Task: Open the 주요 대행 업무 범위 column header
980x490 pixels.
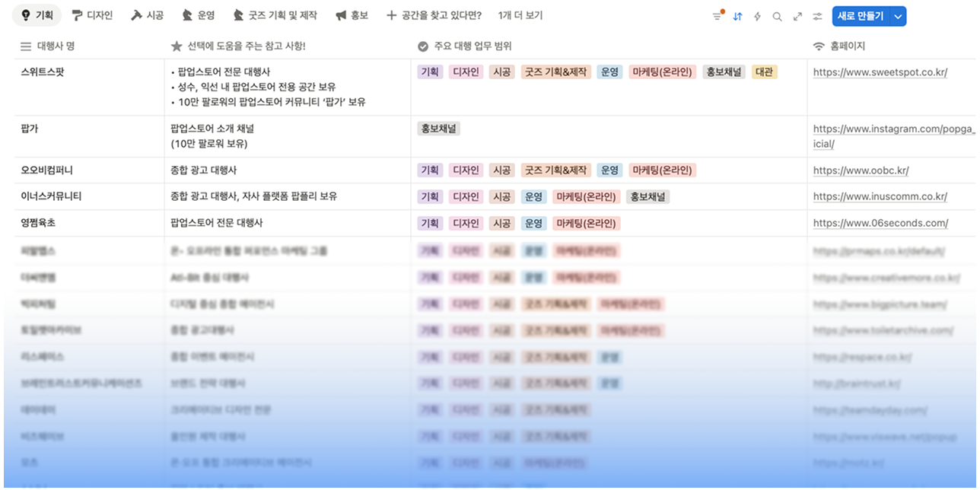Action: 609,46
